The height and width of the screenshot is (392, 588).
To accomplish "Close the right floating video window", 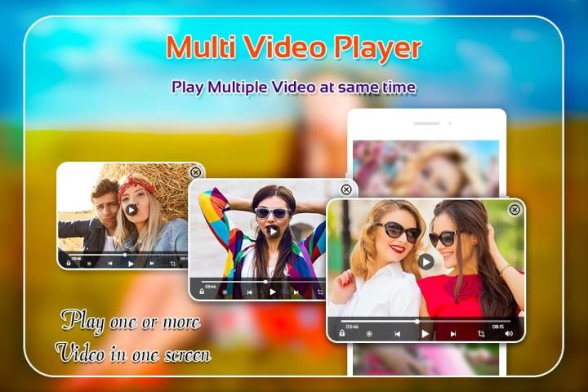I will [x=514, y=210].
